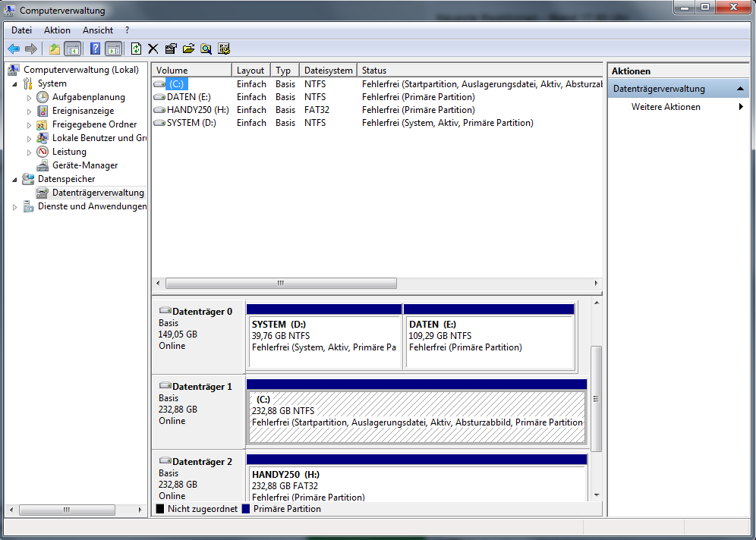Click Computerverwaltung (Lokal) root node
Screen dimensions: 756x540
[81, 70]
